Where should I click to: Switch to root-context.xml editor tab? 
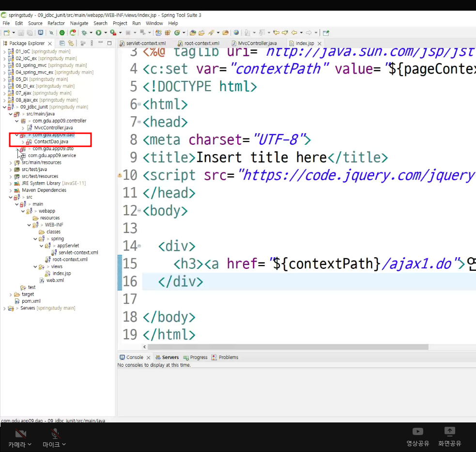tap(199, 44)
